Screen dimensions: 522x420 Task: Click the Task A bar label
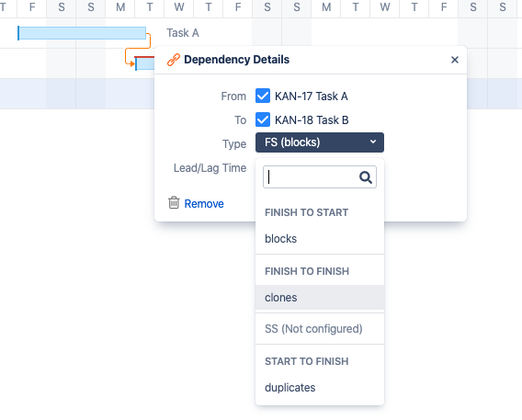[x=183, y=33]
